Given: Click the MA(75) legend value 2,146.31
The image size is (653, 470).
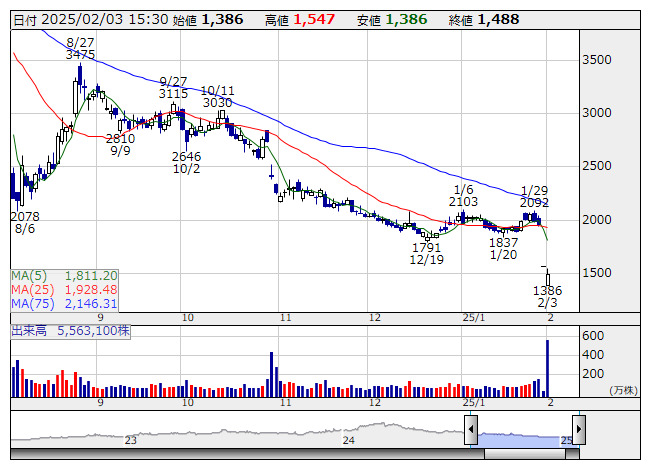Looking at the screenshot, I should click(x=91, y=303).
